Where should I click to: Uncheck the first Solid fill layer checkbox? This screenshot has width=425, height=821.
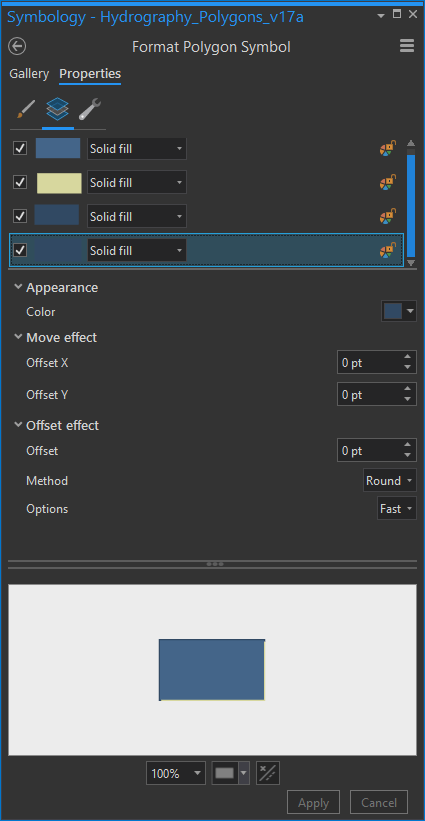point(20,149)
